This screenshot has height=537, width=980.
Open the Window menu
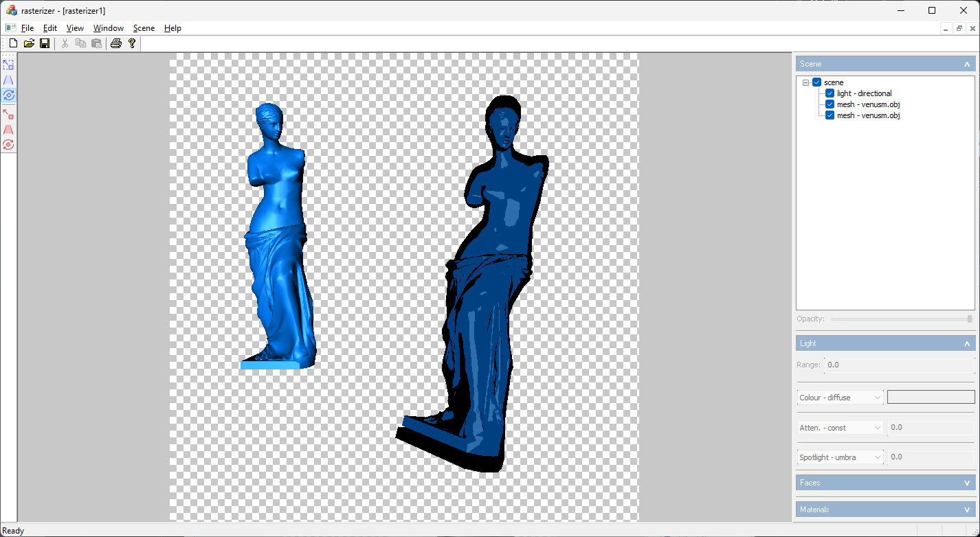tap(109, 28)
